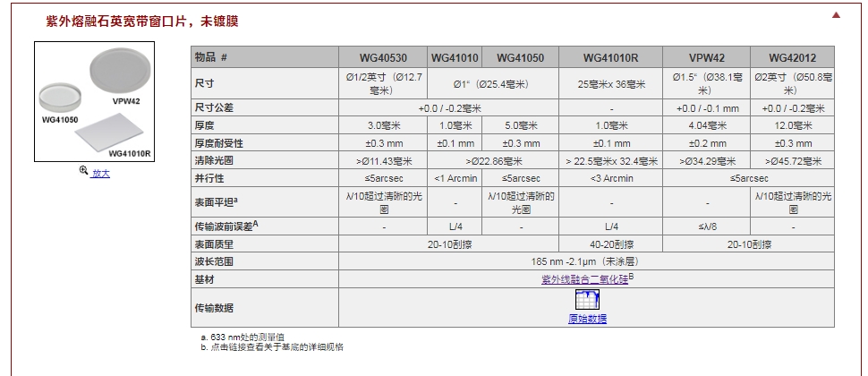
Task: Click the 3.0毫米 thickness cell
Action: point(383,125)
